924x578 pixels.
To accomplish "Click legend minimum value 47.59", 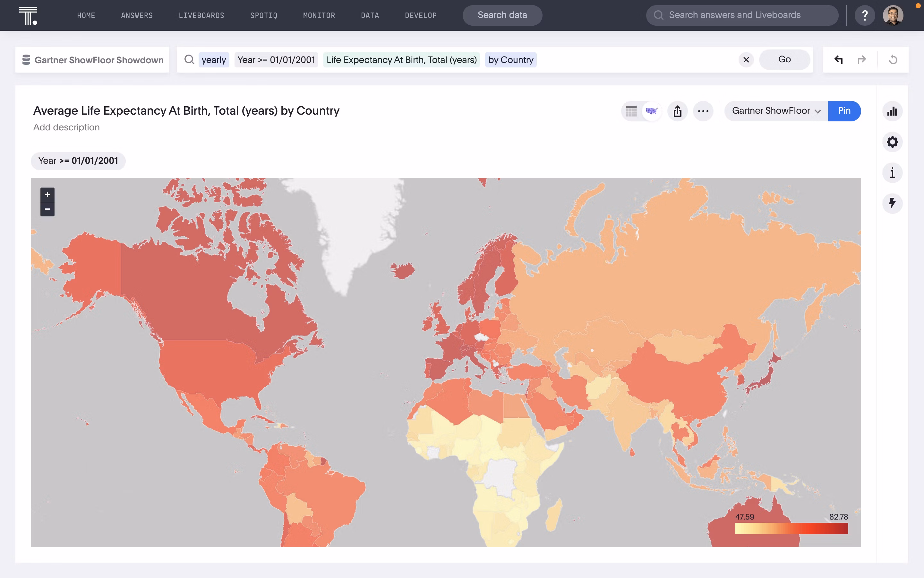I will (x=745, y=517).
